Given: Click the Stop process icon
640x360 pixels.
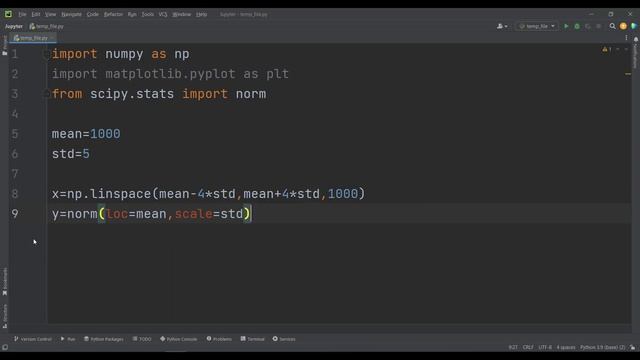Looking at the screenshot, I should click(598, 26).
